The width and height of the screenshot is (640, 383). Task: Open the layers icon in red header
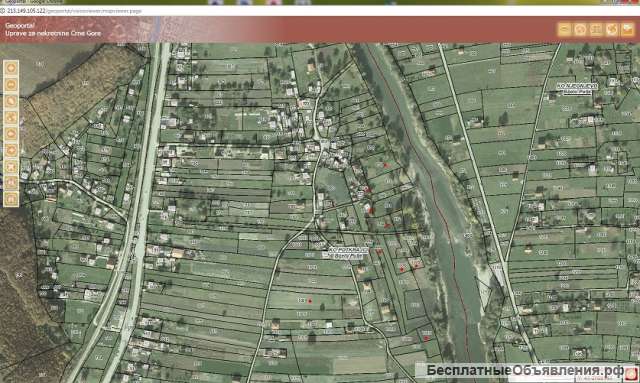(x=564, y=29)
